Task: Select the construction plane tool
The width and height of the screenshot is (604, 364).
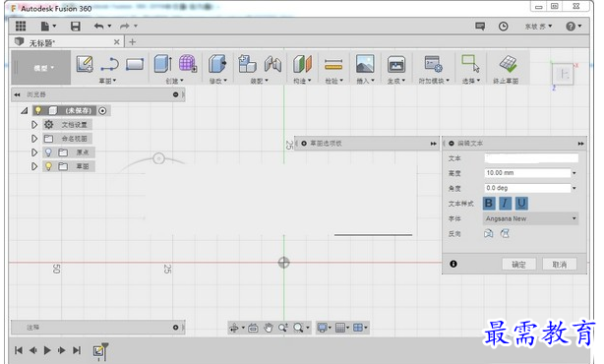Action: tap(302, 64)
